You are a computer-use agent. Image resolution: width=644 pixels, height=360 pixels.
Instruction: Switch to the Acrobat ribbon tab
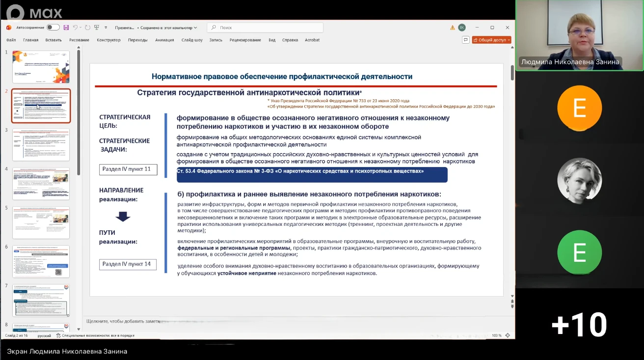point(312,40)
